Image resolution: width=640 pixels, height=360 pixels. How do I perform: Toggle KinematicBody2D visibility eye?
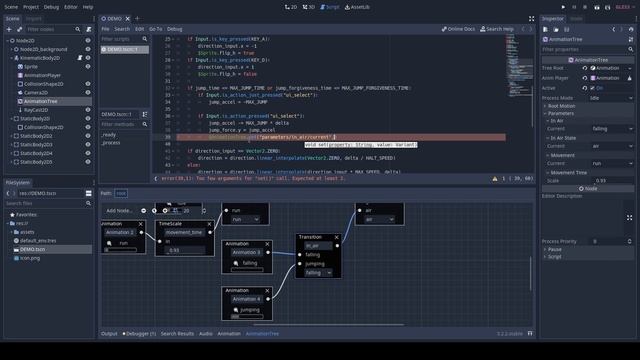click(88, 58)
